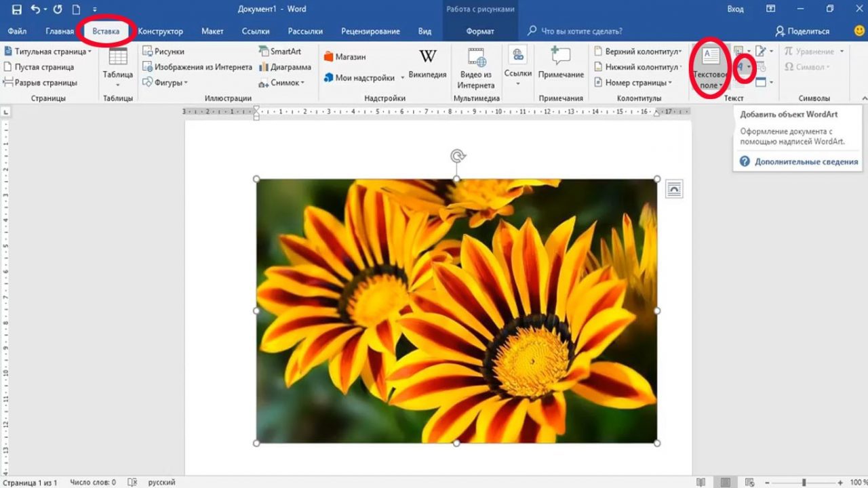Insert a Диаграмма chart
Viewport: 868px width, 488px height.
285,67
